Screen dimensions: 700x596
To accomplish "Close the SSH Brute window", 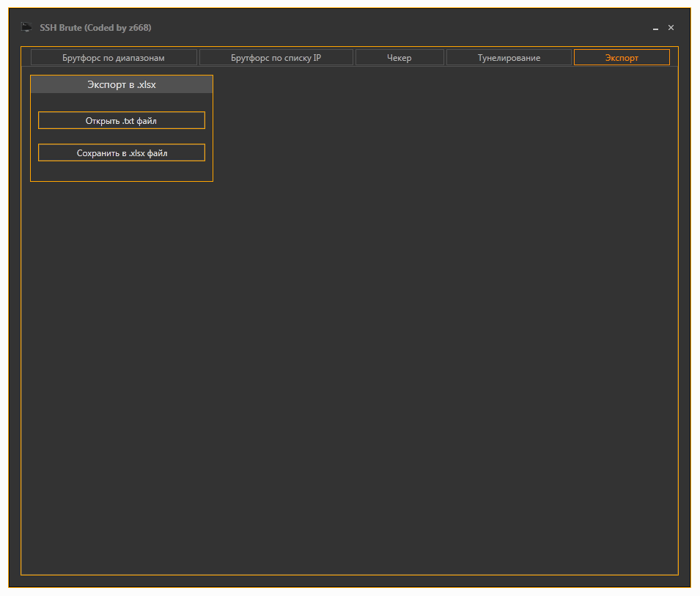I will click(x=671, y=28).
